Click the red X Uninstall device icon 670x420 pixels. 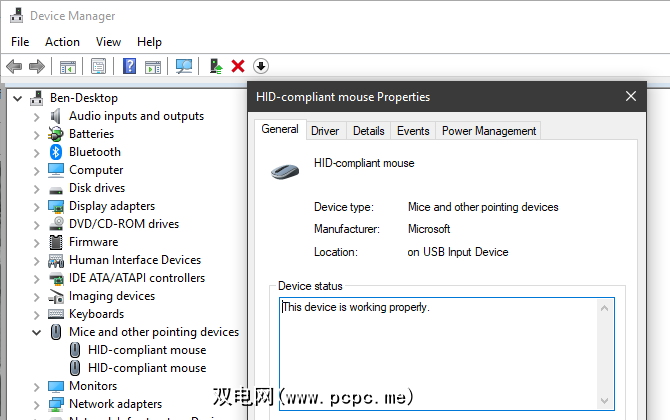[x=238, y=66]
